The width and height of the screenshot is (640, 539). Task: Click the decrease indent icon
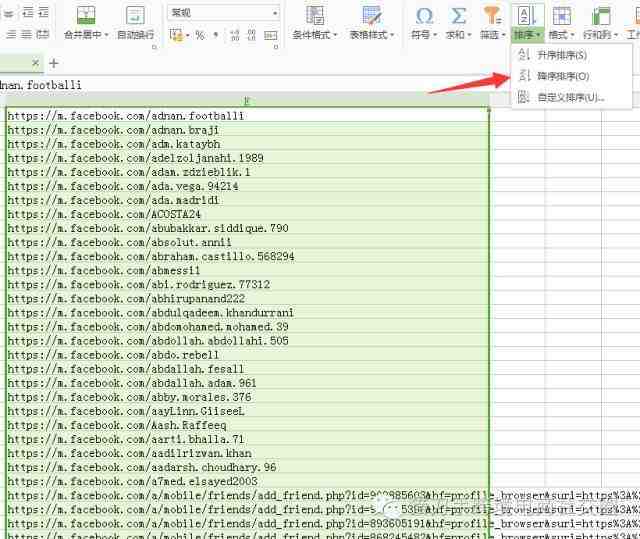pos(28,13)
